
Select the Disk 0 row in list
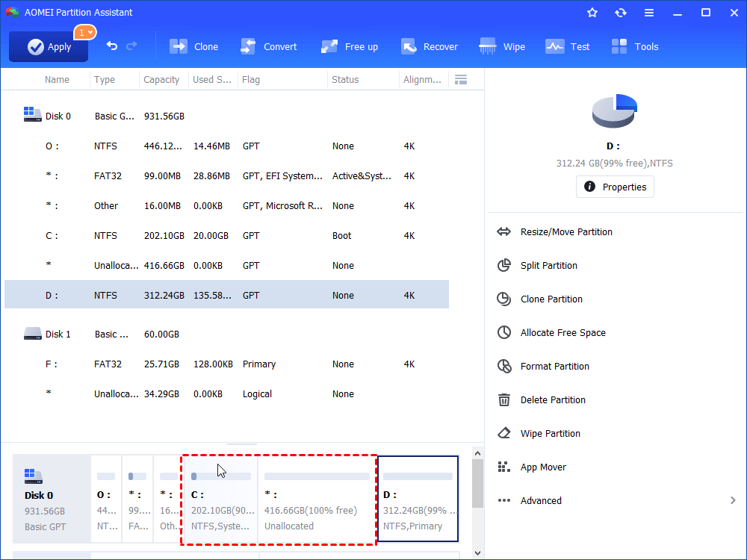(x=227, y=116)
